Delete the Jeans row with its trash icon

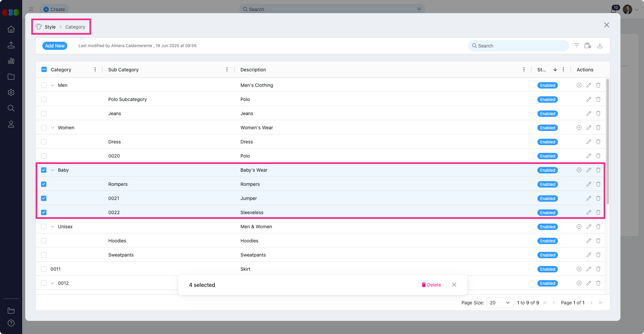tap(598, 113)
